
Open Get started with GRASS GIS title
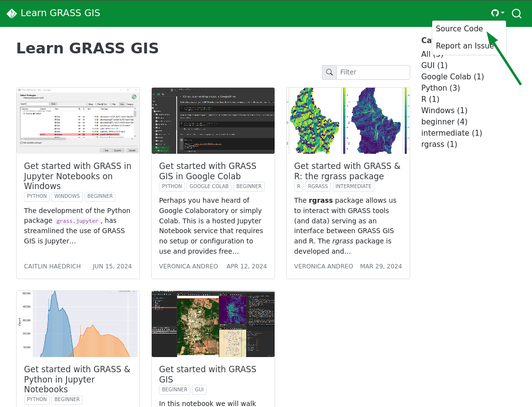pyautogui.click(x=208, y=374)
